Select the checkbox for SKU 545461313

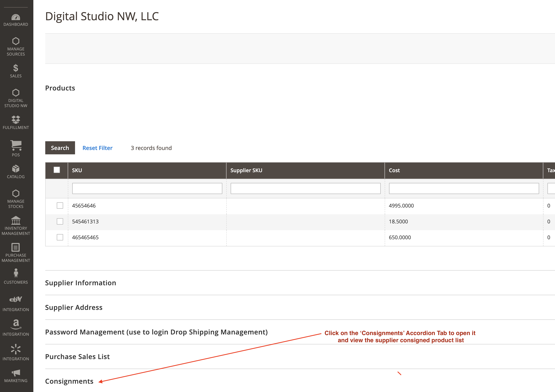(60, 221)
